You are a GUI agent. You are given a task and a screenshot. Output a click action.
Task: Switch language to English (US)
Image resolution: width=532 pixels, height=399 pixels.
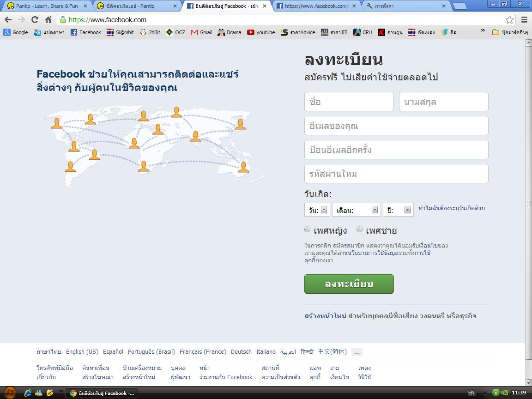click(82, 352)
